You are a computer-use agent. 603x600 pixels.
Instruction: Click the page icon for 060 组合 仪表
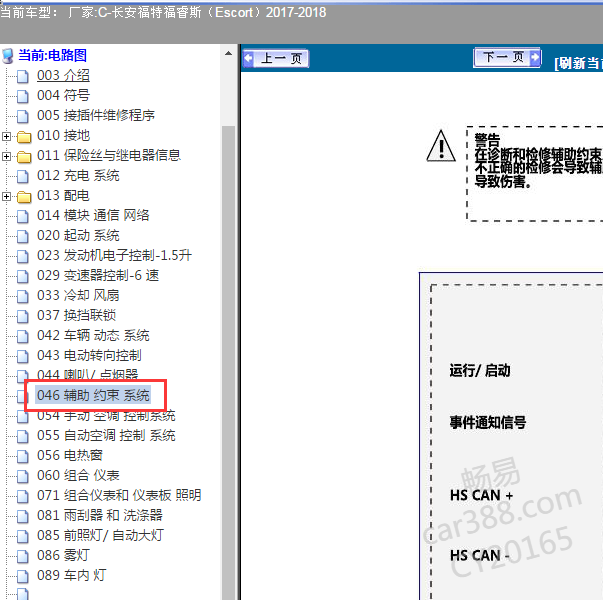coord(23,476)
